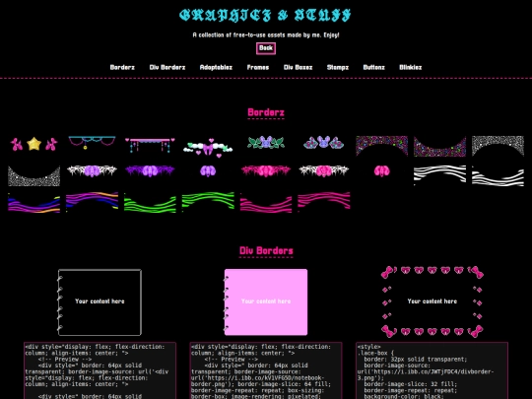Screen dimensions: 532x399
Task: Choose the pink zebra dip border
Action: (266, 203)
